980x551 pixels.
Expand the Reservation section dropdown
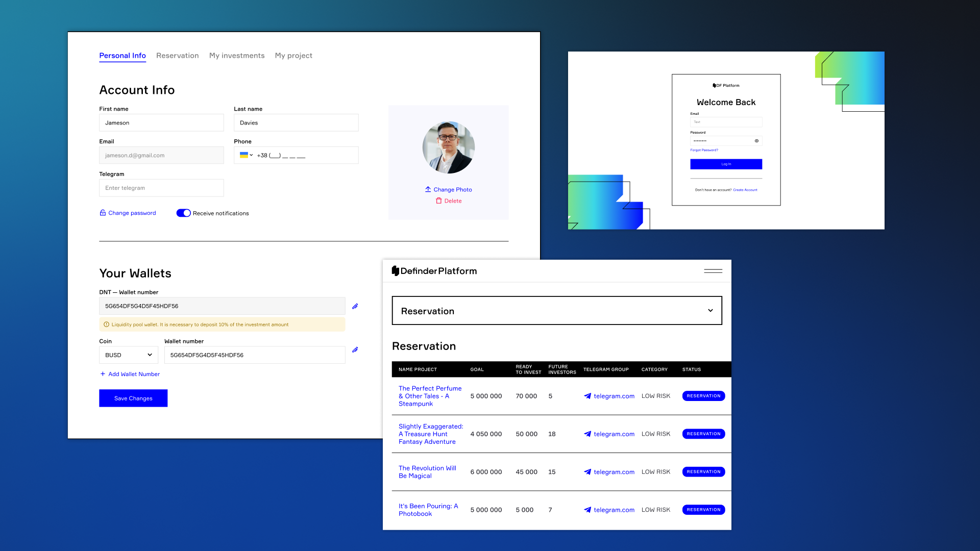click(x=710, y=310)
